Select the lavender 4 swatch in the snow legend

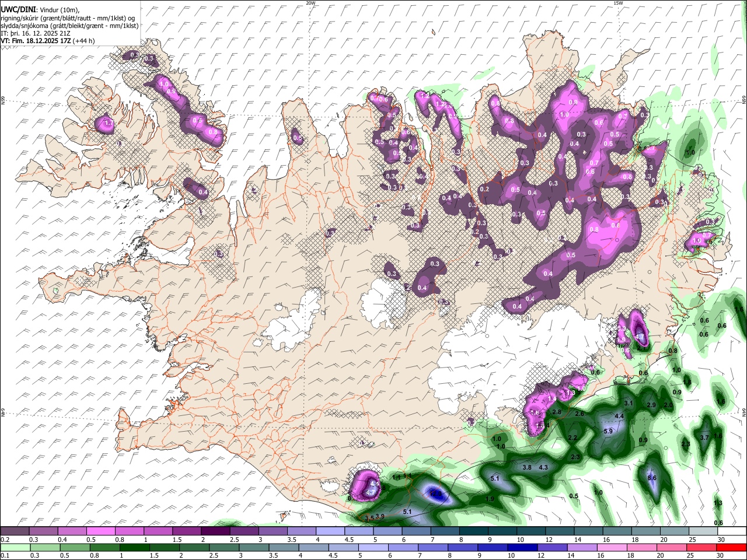(330, 531)
